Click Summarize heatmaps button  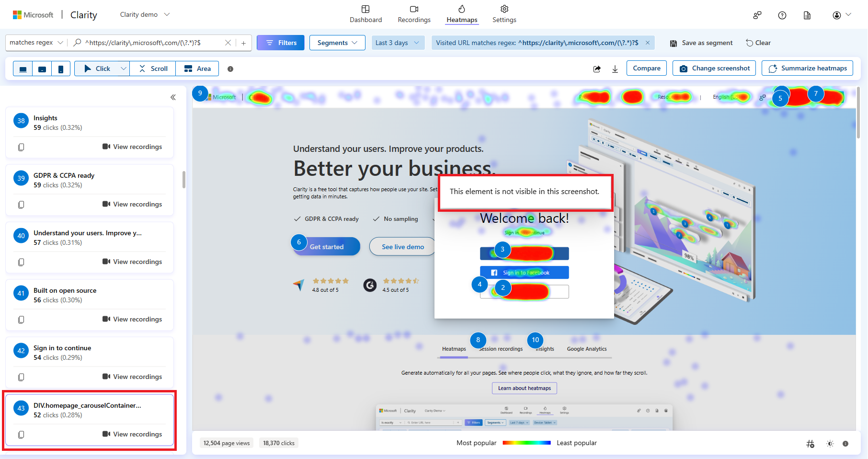tap(807, 68)
